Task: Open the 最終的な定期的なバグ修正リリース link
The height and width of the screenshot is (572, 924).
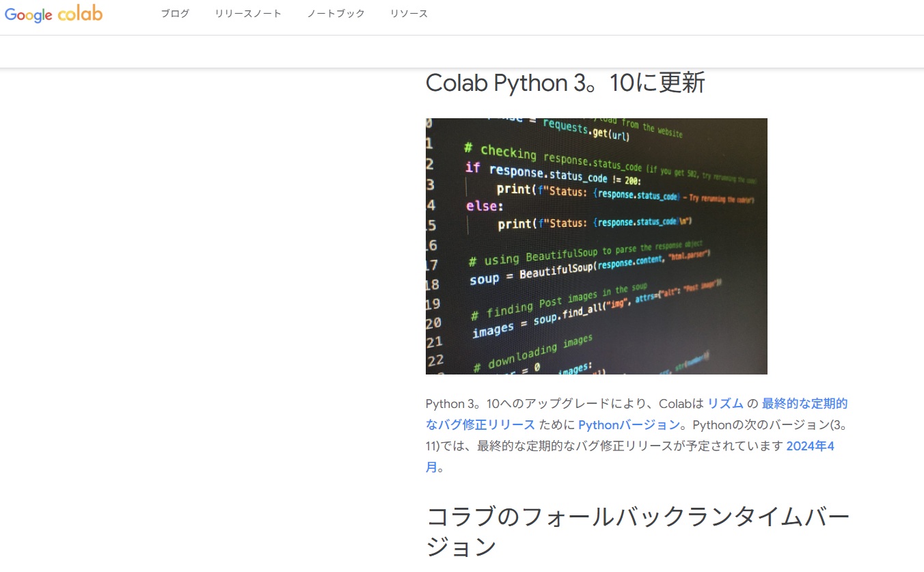Action: 636,414
